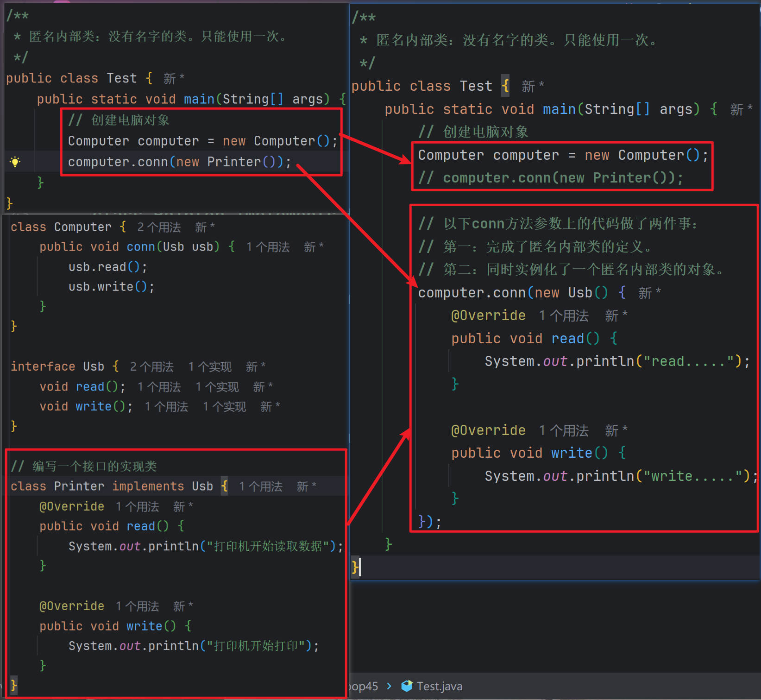Place the cursor on implements keyword in Printer class
The width and height of the screenshot is (761, 700).
click(148, 486)
